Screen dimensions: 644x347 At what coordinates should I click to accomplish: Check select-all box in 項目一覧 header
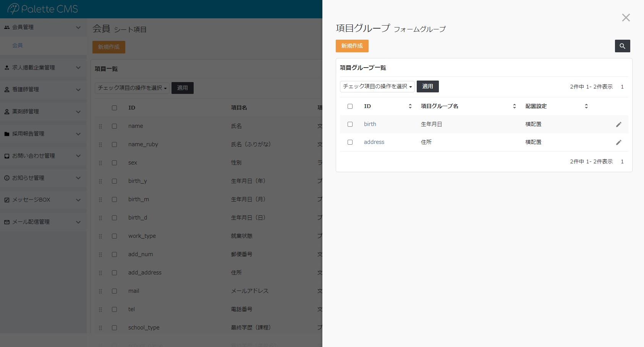tap(114, 108)
